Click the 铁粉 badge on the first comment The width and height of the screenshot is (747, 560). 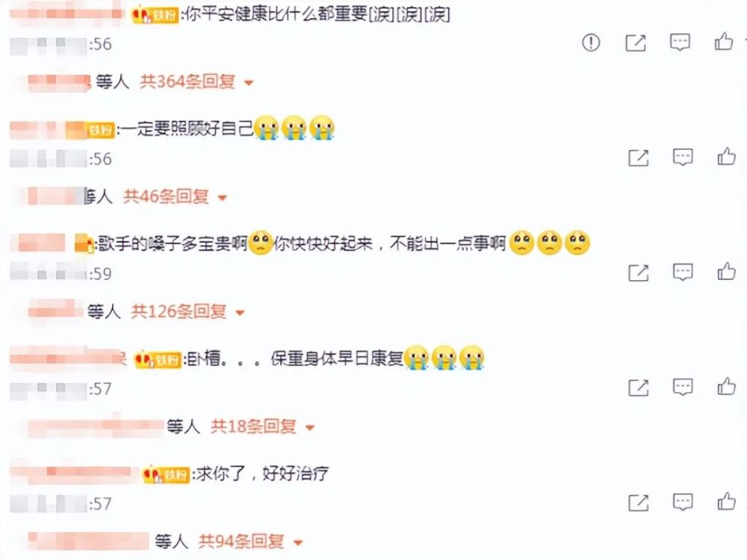[x=155, y=15]
